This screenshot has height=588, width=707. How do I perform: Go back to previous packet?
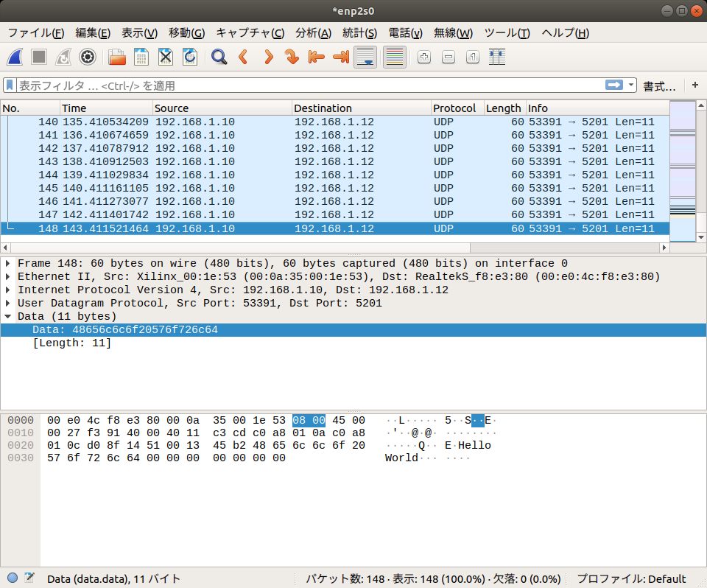point(244,57)
